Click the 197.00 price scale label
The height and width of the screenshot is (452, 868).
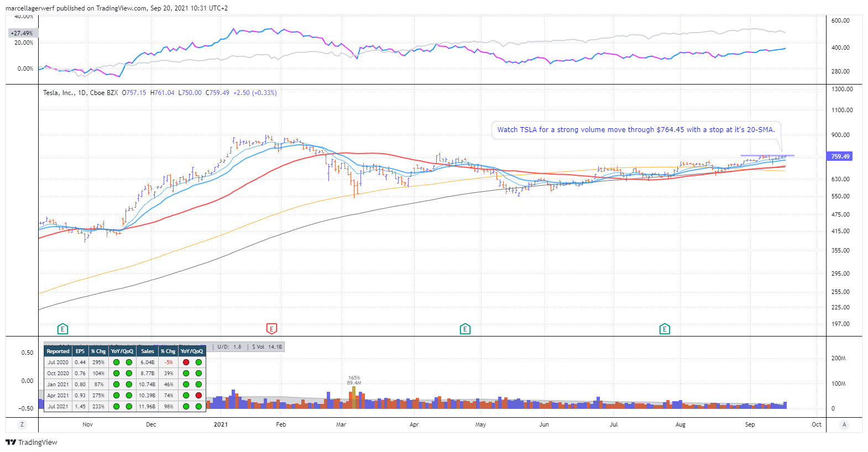tap(840, 324)
